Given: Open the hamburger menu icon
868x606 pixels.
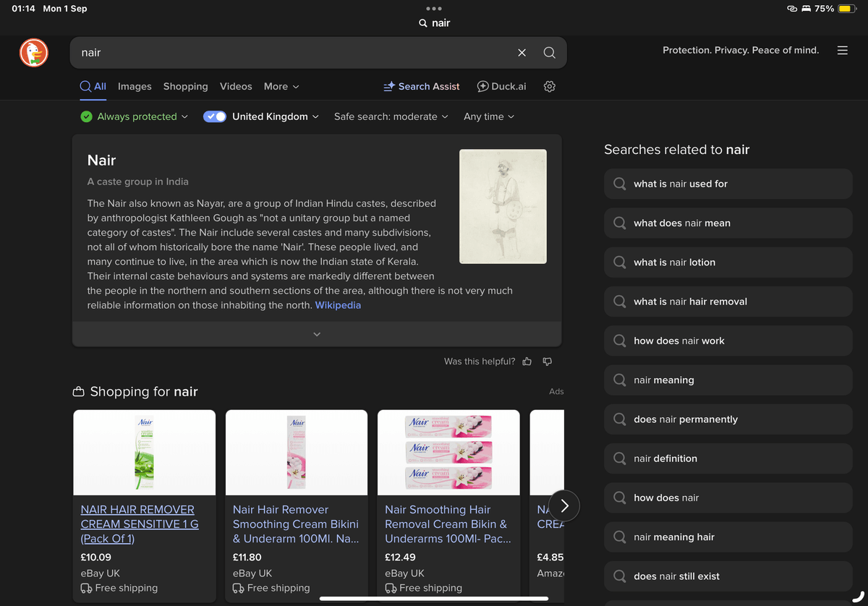Looking at the screenshot, I should (x=842, y=51).
